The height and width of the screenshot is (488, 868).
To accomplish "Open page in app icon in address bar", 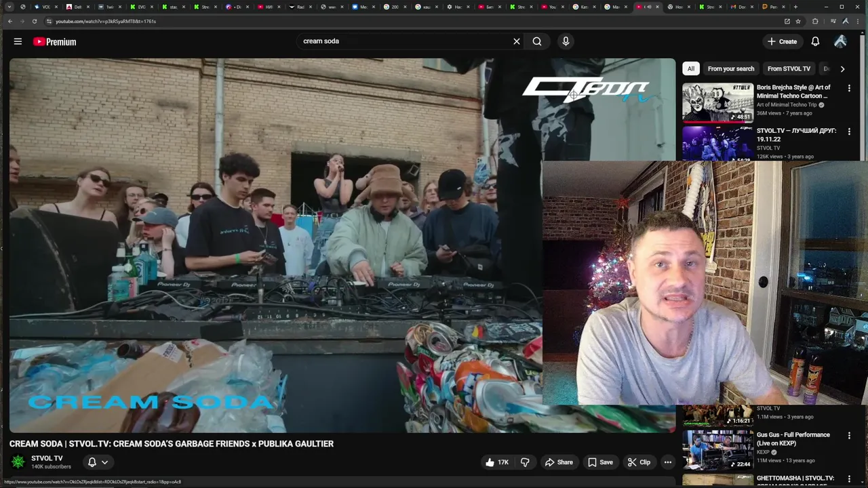I will (787, 21).
